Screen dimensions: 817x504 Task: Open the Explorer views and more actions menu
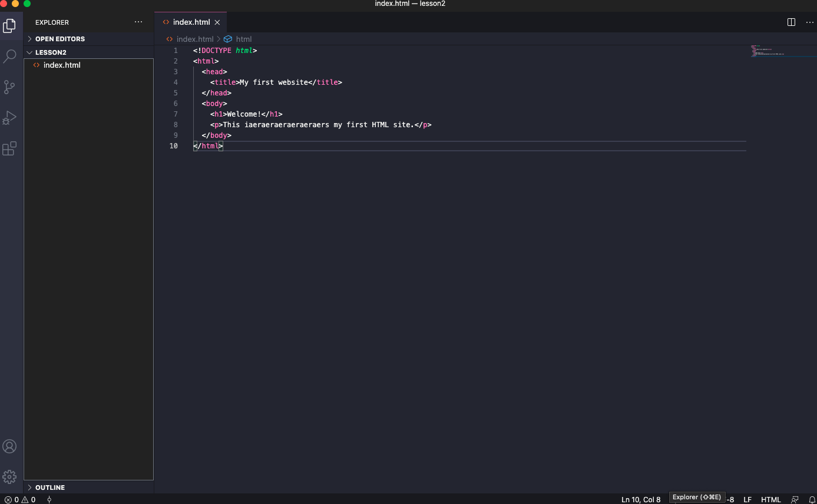138,22
